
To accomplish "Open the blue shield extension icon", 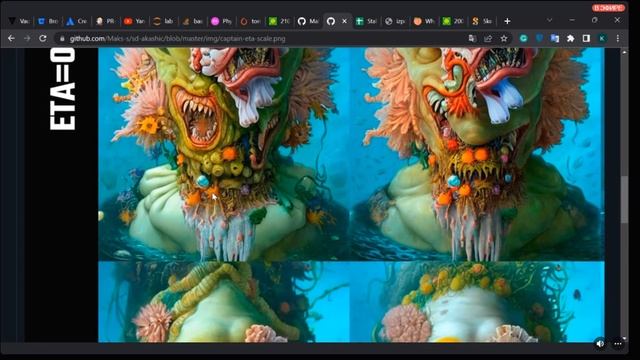I will [x=539, y=38].
